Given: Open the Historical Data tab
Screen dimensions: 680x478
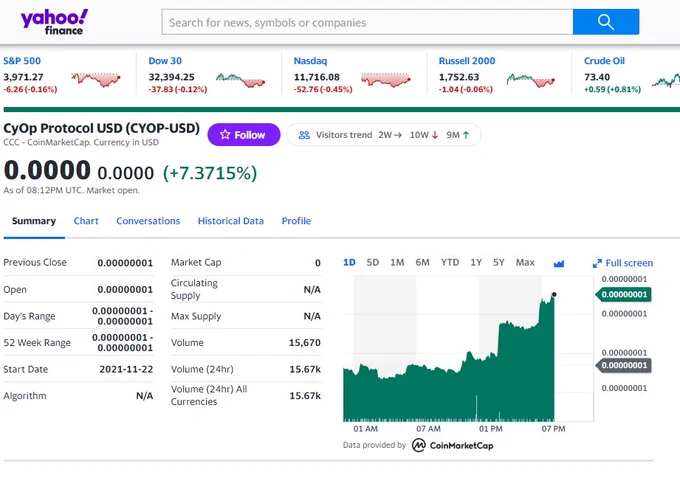Looking at the screenshot, I should click(231, 221).
